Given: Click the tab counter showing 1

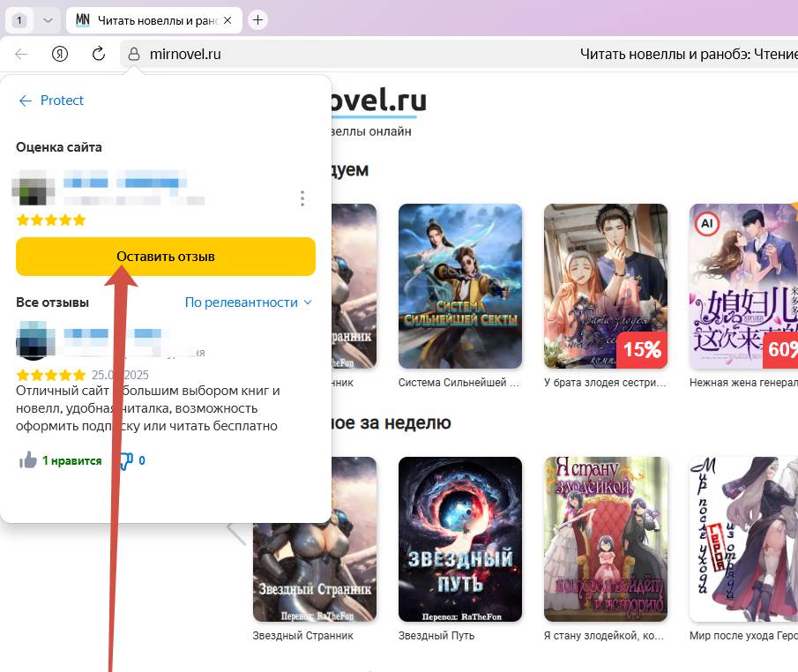Looking at the screenshot, I should 19,20.
